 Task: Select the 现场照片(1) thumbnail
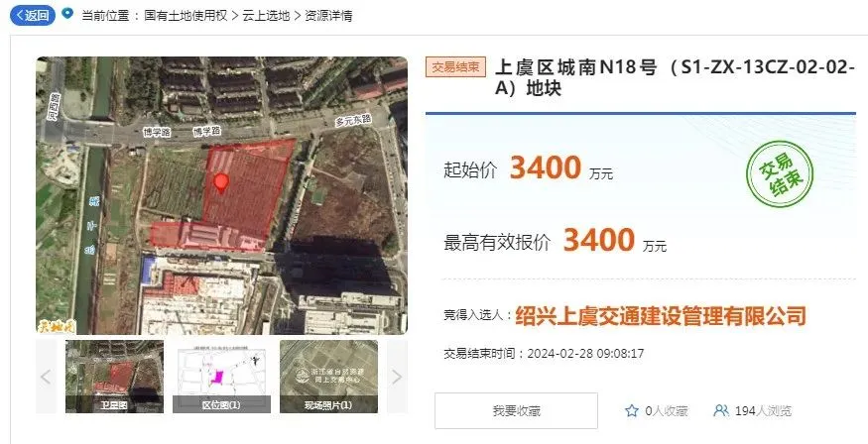pos(328,377)
